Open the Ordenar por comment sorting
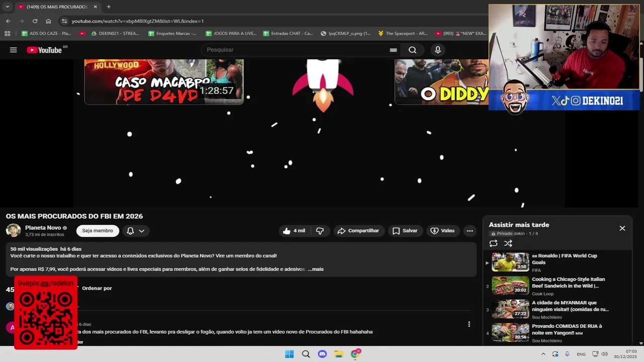 click(97, 288)
